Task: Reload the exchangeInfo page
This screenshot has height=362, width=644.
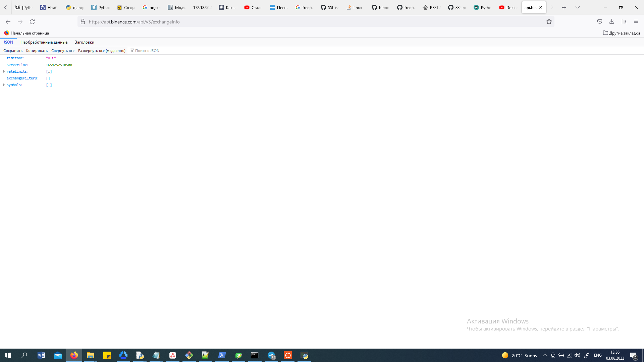Action: (32, 21)
